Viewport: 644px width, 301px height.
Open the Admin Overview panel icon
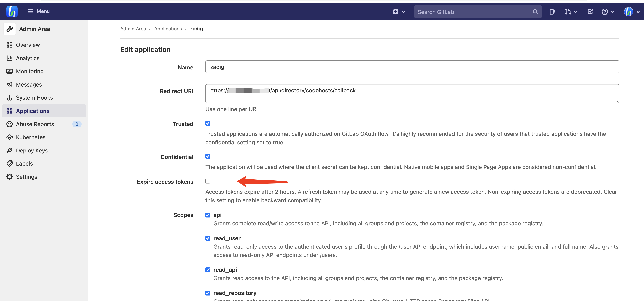[x=9, y=45]
